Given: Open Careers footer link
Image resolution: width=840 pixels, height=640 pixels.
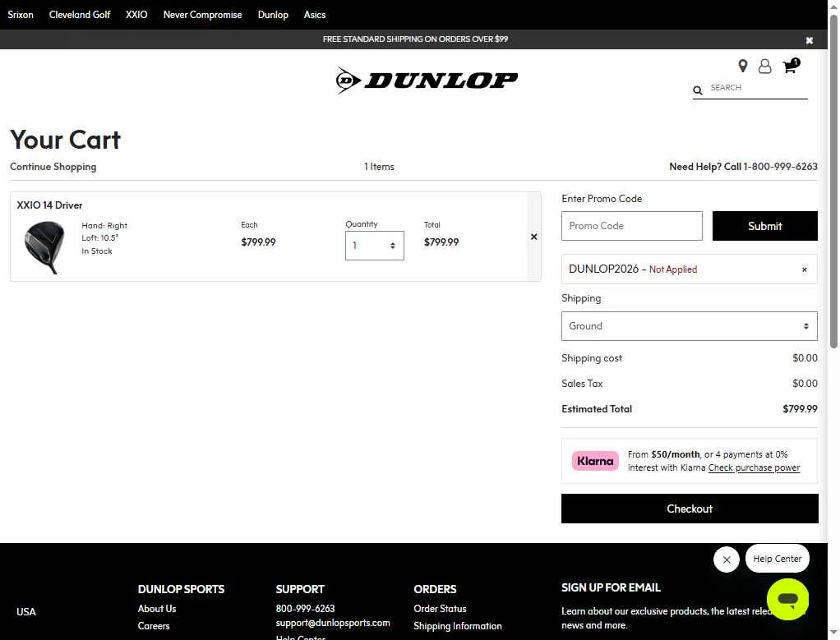Looking at the screenshot, I should coord(154,626).
